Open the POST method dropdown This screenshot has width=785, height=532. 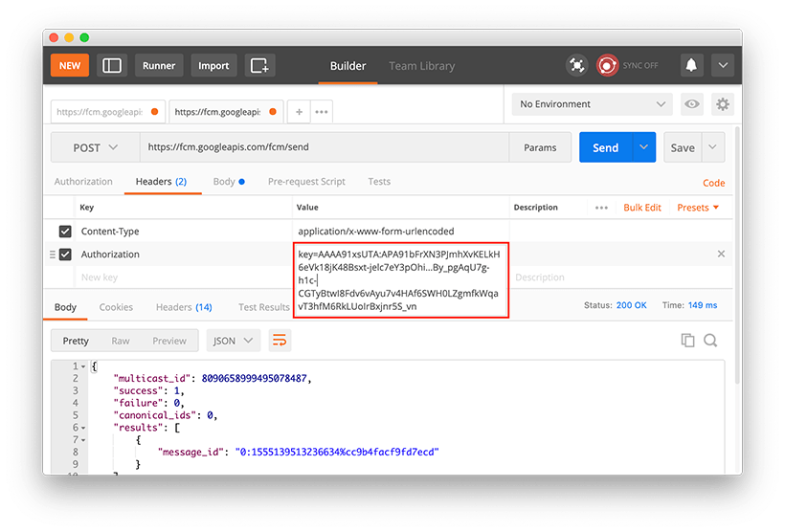click(95, 148)
